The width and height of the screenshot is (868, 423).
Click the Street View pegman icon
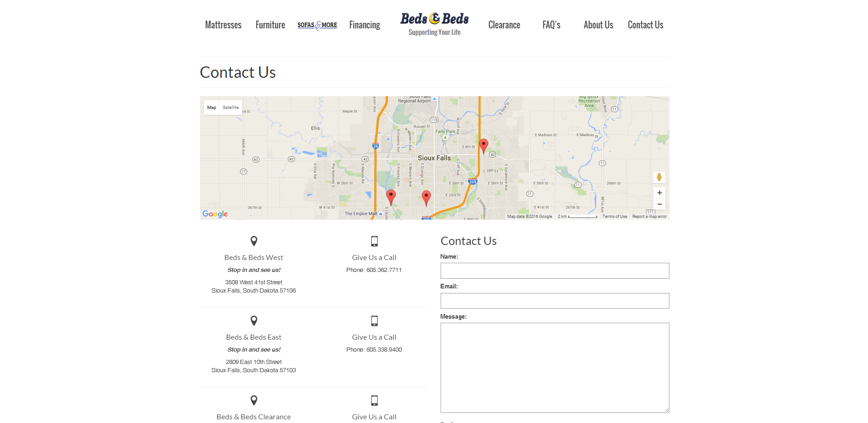[659, 177]
